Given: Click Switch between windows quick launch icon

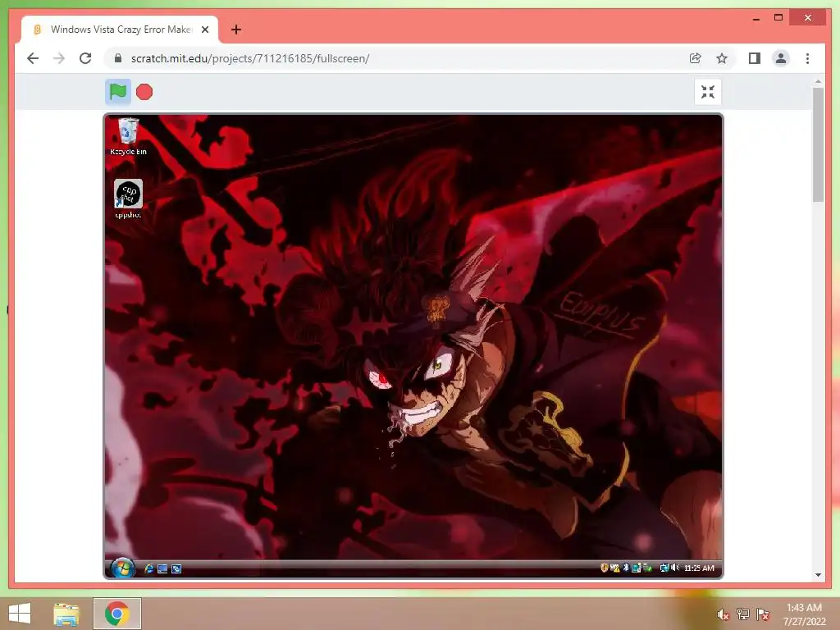Looking at the screenshot, I should point(176,568).
